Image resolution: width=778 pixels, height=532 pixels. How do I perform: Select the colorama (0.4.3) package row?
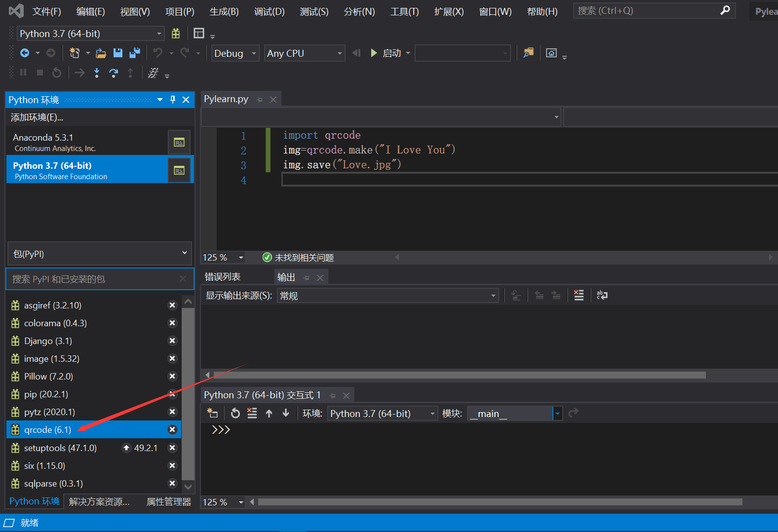click(x=94, y=323)
